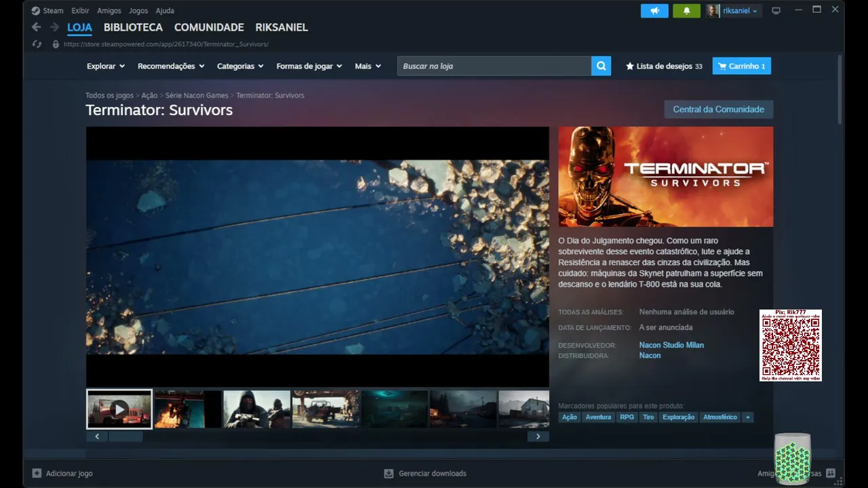Go forward with the right arrow
This screenshot has width=868, height=488.
pyautogui.click(x=54, y=27)
